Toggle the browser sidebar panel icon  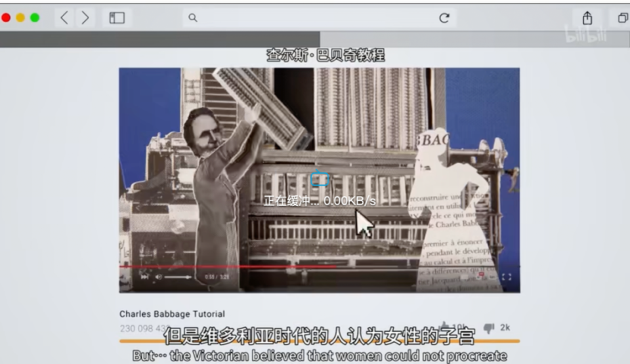click(x=117, y=18)
